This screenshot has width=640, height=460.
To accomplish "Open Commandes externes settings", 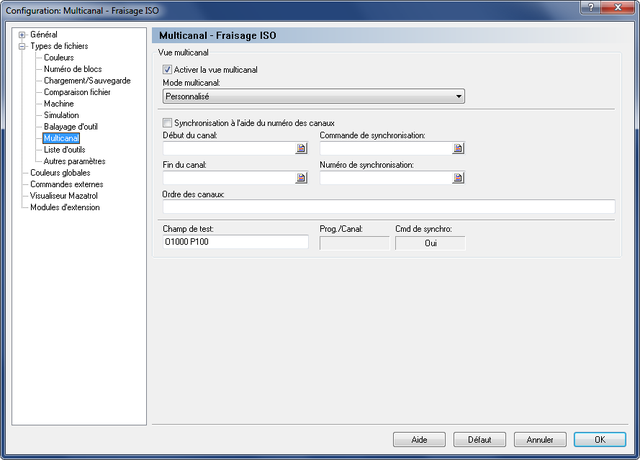I will click(67, 184).
